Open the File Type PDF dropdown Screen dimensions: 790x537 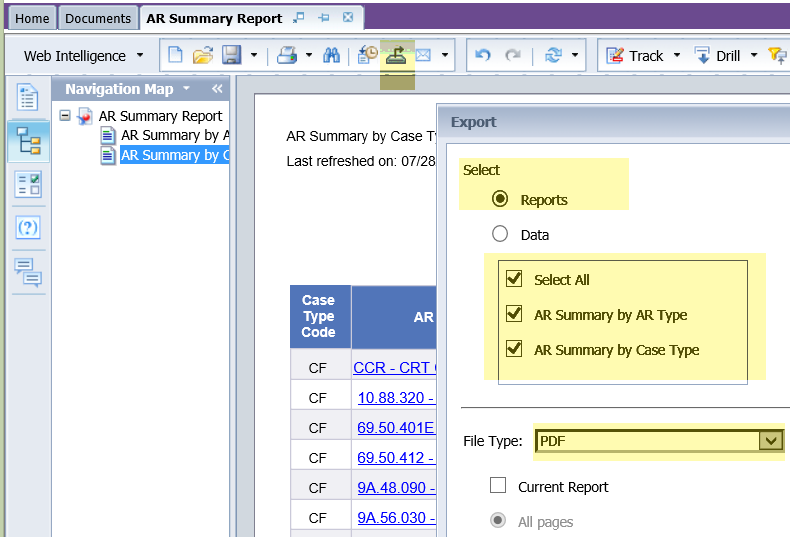point(771,441)
